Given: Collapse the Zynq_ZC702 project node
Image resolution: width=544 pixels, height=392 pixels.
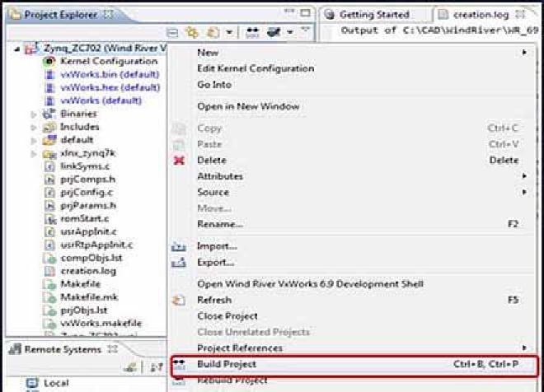Looking at the screenshot, I should click(x=16, y=49).
